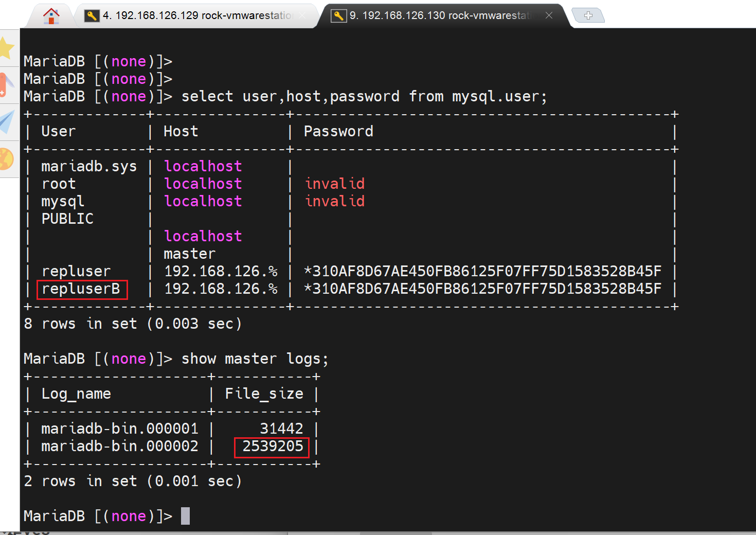The width and height of the screenshot is (756, 535).
Task: Open the Sftp globe icon in sidebar
Action: tap(6, 158)
